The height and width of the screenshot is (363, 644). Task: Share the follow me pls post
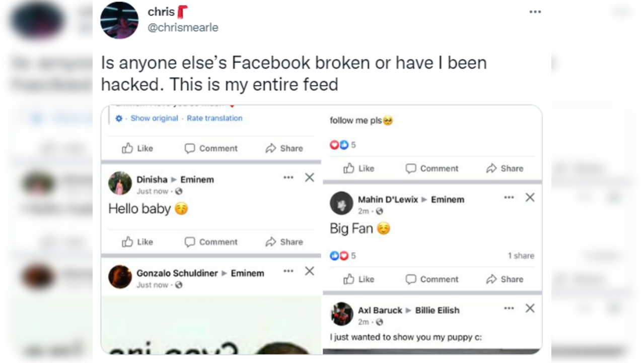point(504,168)
